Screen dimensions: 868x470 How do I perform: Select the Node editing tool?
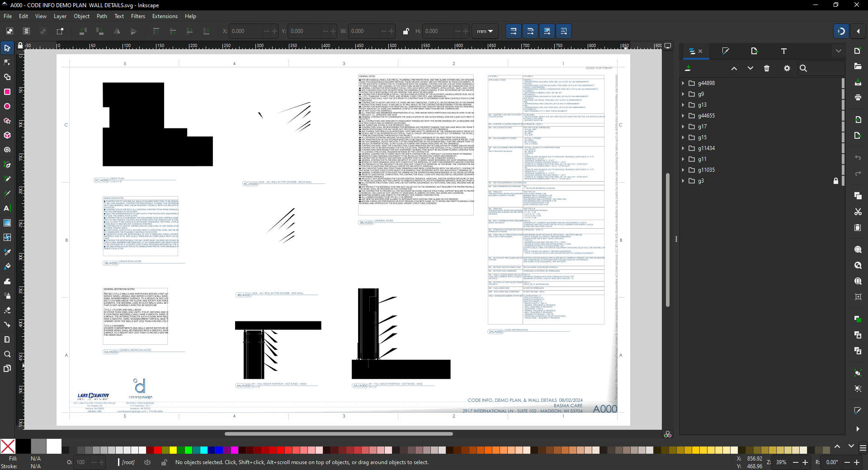pos(7,62)
